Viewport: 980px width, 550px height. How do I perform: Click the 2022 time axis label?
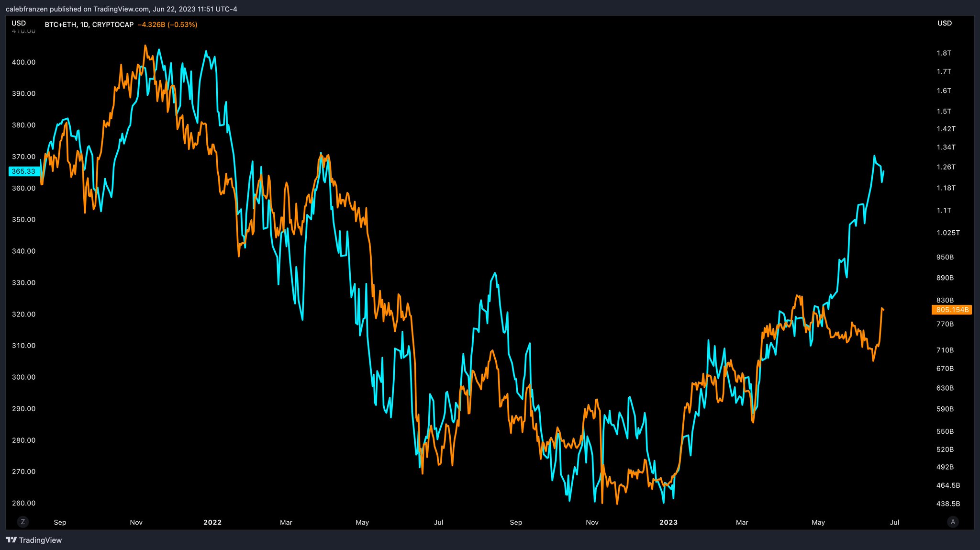[212, 522]
